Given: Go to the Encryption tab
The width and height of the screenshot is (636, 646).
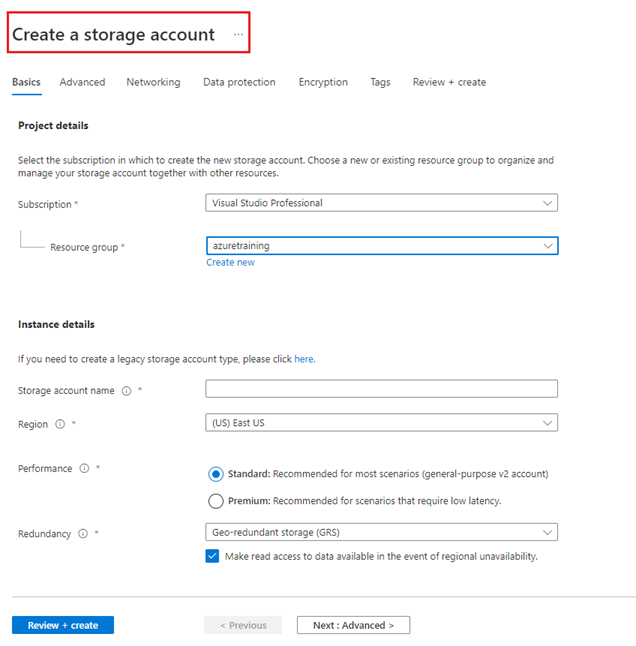Looking at the screenshot, I should [x=323, y=82].
